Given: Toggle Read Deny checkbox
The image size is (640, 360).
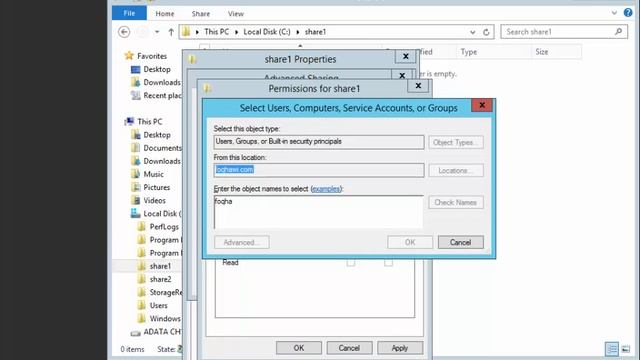Looking at the screenshot, I should point(388,262).
